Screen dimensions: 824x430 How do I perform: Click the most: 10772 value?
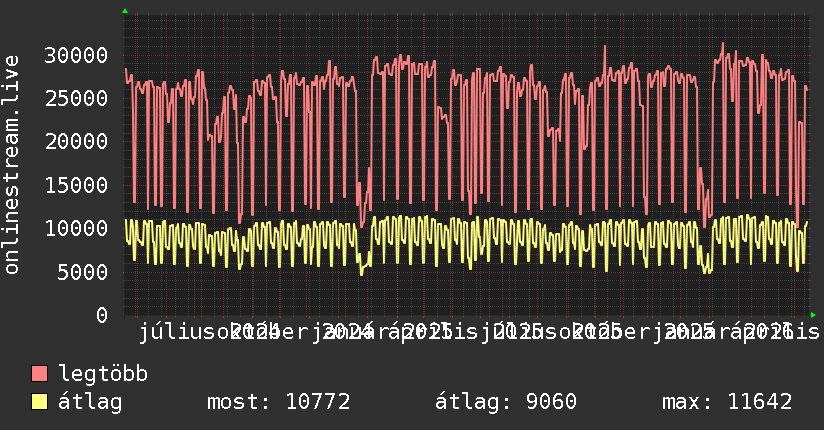click(279, 402)
